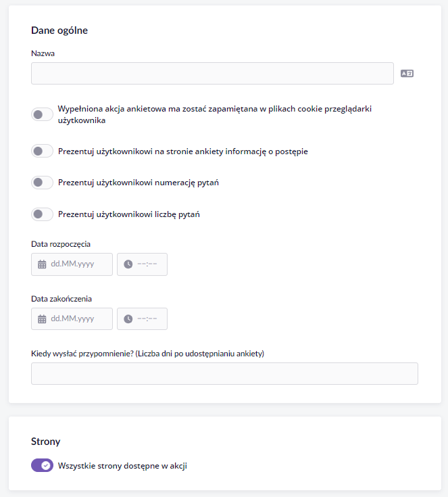The width and height of the screenshot is (448, 497).
Task: Click the 'Prezentuj użytkownikowi liczbę pytań' label
Action: pos(129,214)
